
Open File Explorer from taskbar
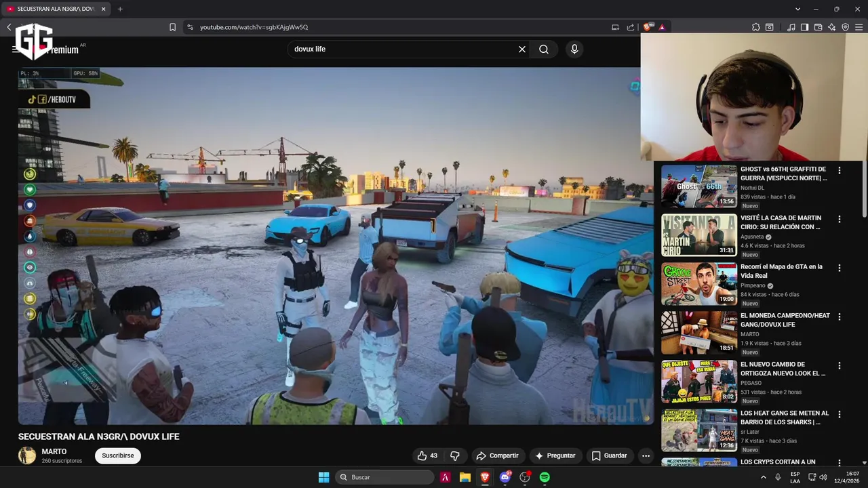[465, 477]
